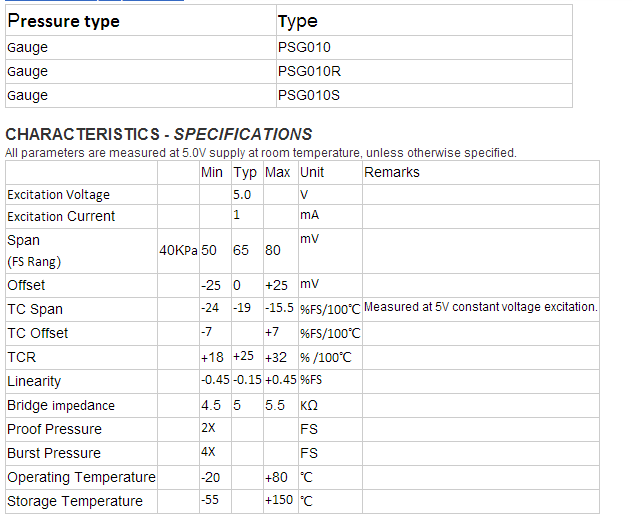Viewport: 632px width, 526px height.
Task: Click the "Pressure type" column header
Action: [x=63, y=21]
